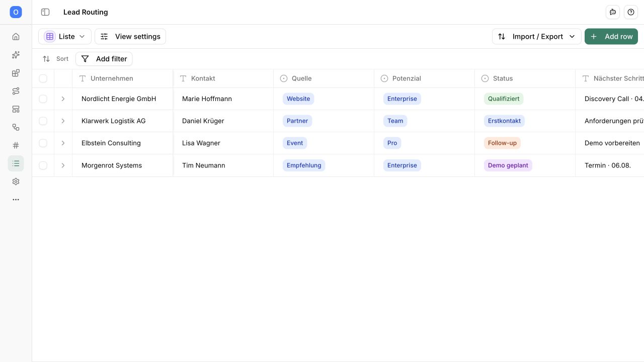Open the apps grid sidebar icon
The image size is (644, 362).
(16, 73)
